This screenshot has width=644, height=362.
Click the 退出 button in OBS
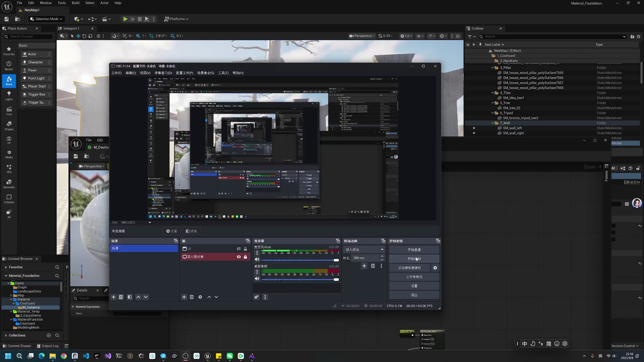tap(414, 295)
